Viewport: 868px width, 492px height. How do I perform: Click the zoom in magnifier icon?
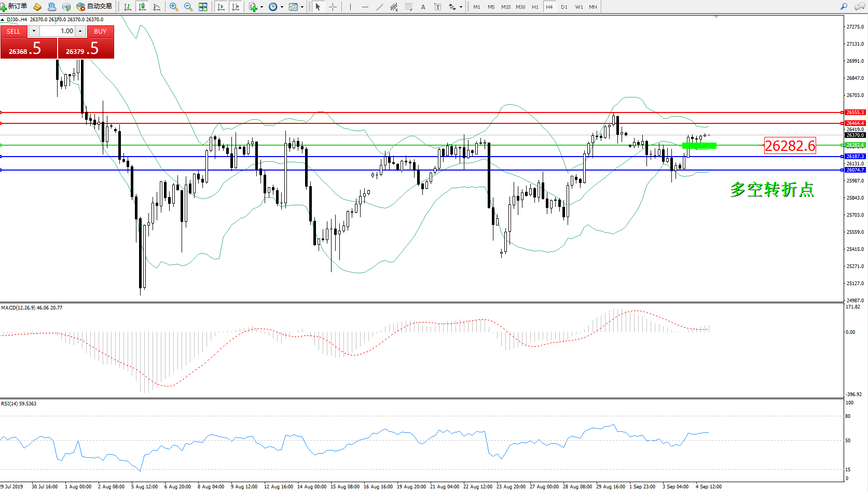[x=173, y=7]
